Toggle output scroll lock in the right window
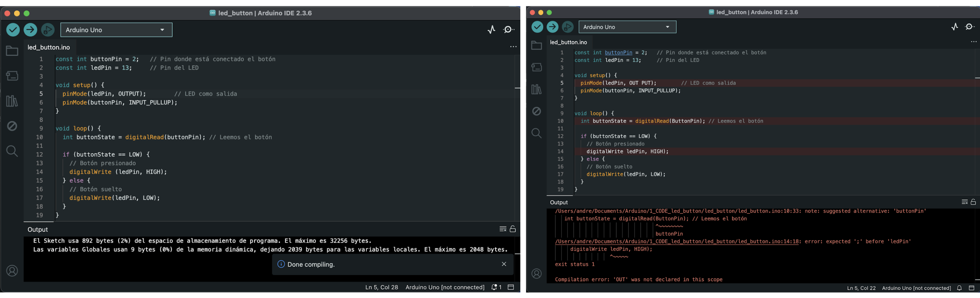980x298 pixels. (973, 202)
